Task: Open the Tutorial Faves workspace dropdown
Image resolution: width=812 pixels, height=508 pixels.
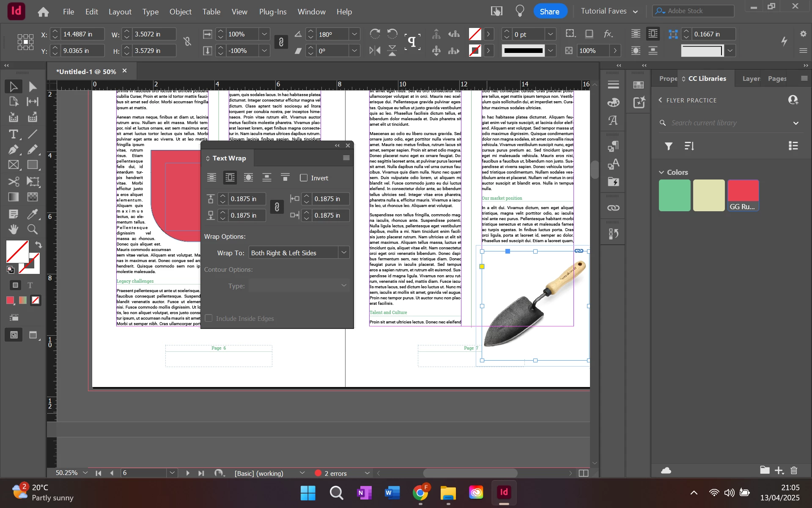Action: (x=609, y=11)
